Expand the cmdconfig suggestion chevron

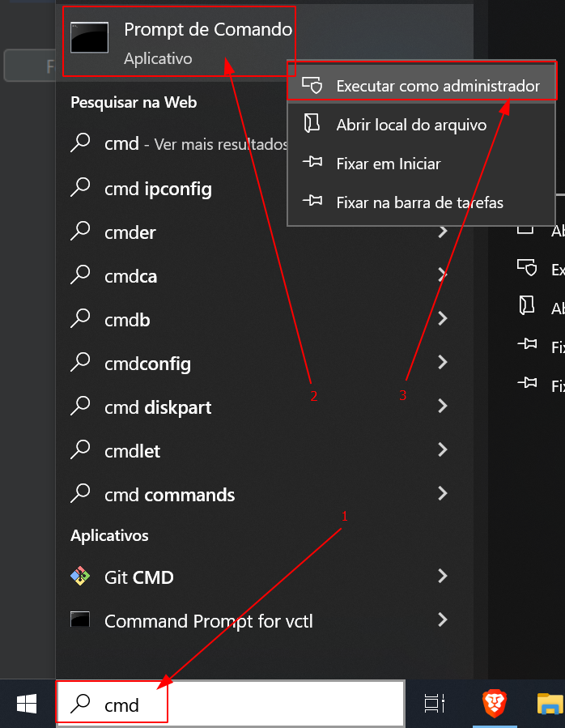coord(442,364)
